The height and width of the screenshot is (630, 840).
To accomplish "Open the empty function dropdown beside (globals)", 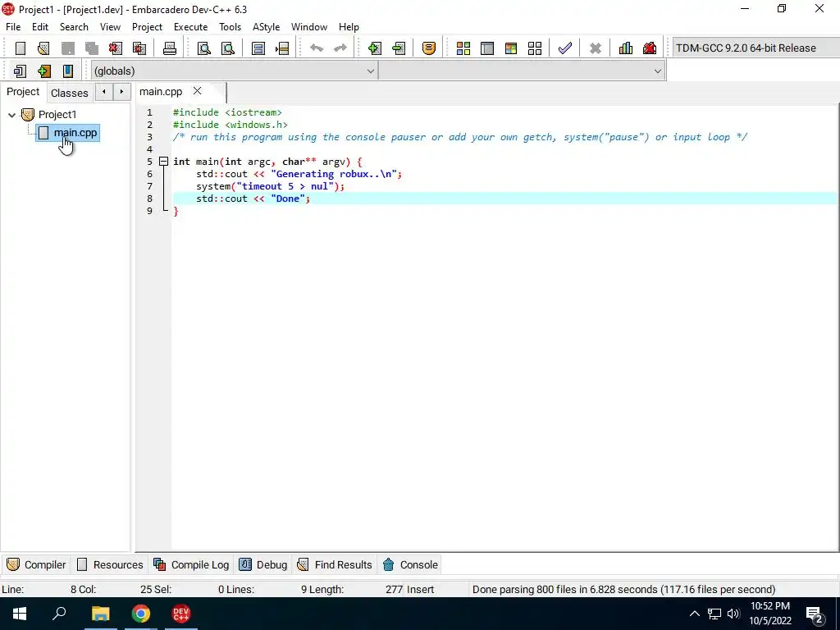I will (x=522, y=71).
